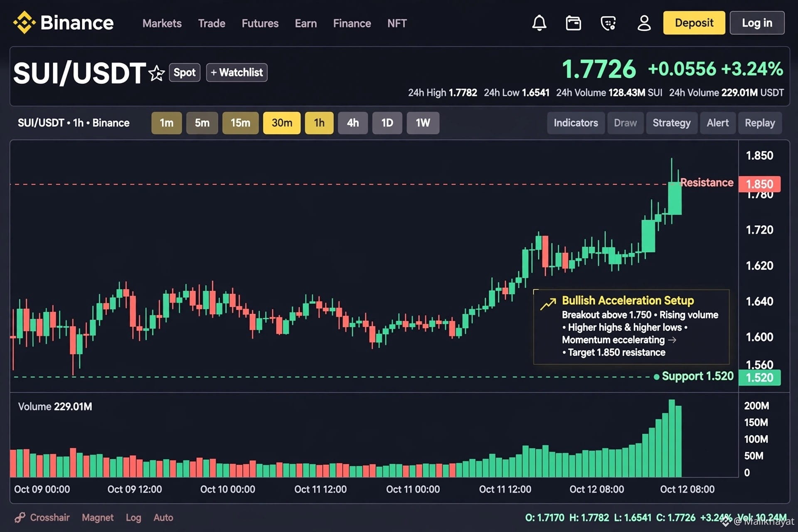Star SUI/USDT as favorite
The image size is (798, 532).
(x=157, y=74)
